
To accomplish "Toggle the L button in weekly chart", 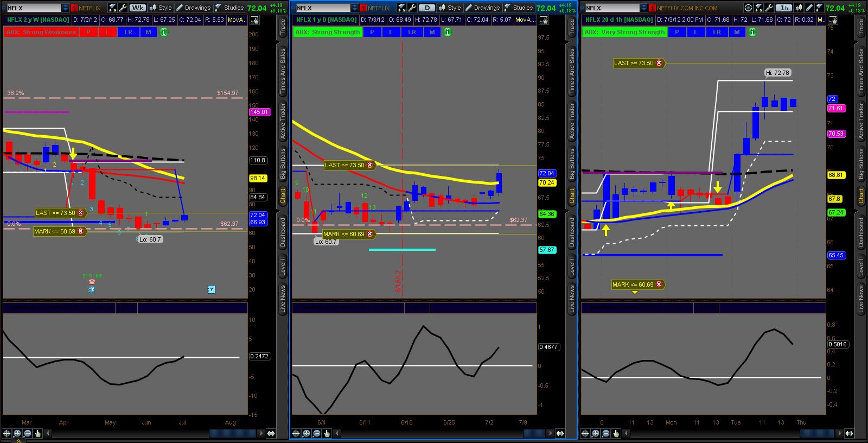I will coord(107,32).
